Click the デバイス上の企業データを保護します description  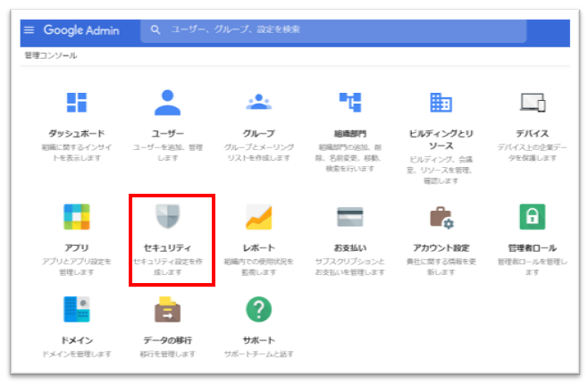[x=532, y=152]
